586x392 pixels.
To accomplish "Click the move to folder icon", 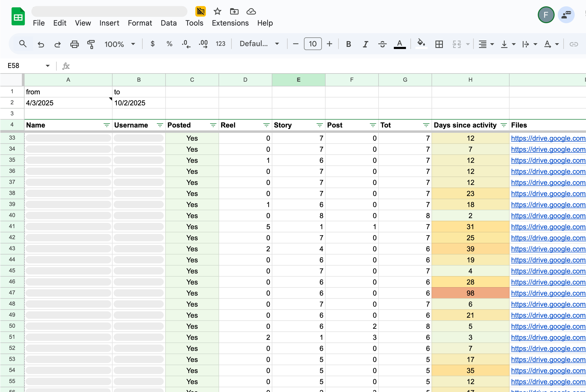I will point(234,11).
